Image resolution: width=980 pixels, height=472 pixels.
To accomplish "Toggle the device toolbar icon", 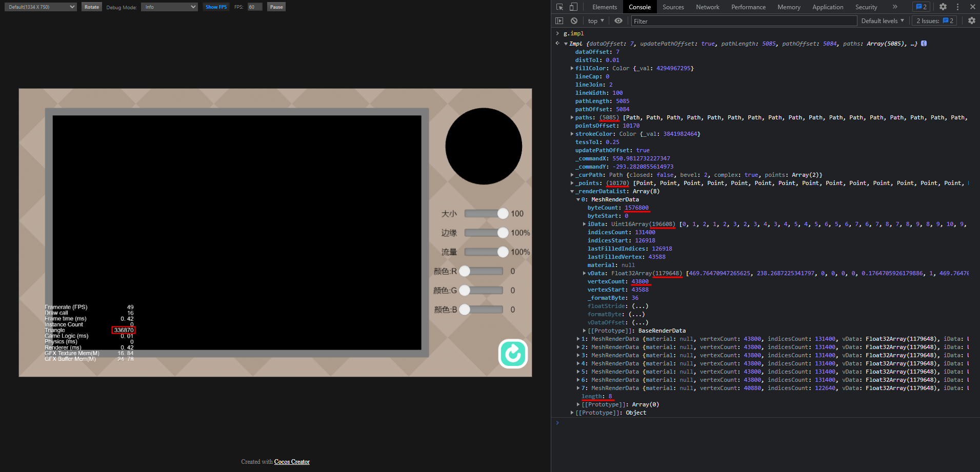I will coord(573,7).
